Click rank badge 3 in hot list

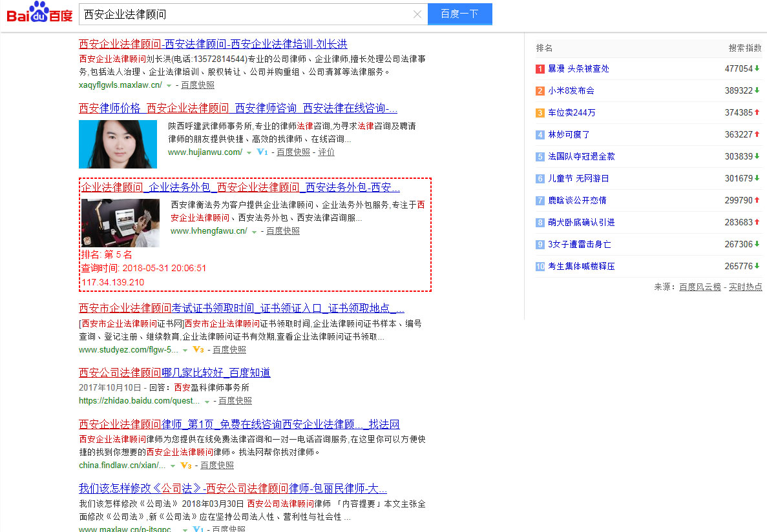click(540, 113)
